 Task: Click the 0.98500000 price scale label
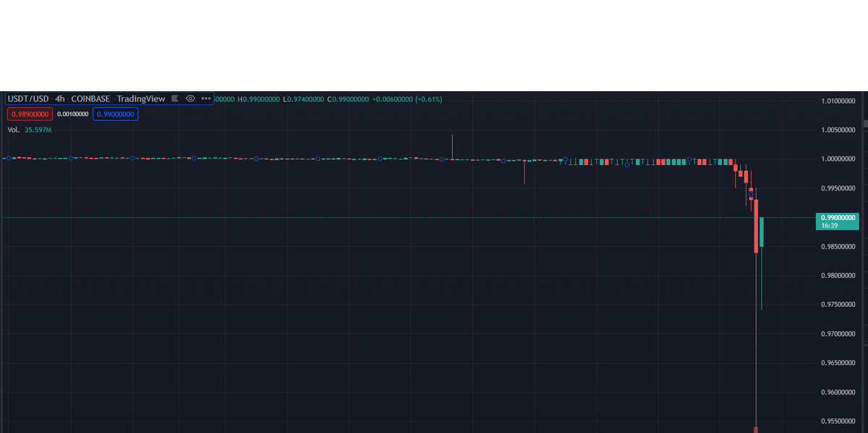tap(839, 247)
